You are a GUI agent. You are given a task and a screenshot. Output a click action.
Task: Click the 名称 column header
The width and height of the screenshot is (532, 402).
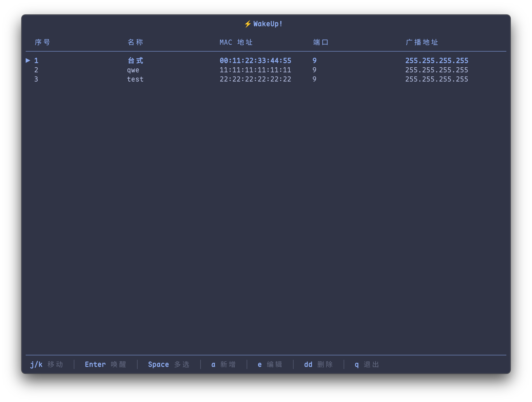[135, 42]
